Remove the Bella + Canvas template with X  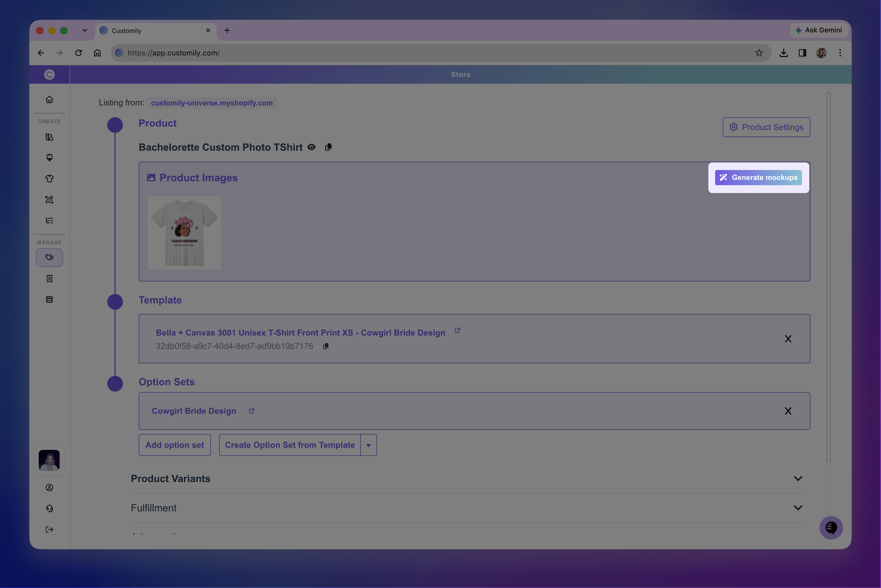pyautogui.click(x=788, y=339)
